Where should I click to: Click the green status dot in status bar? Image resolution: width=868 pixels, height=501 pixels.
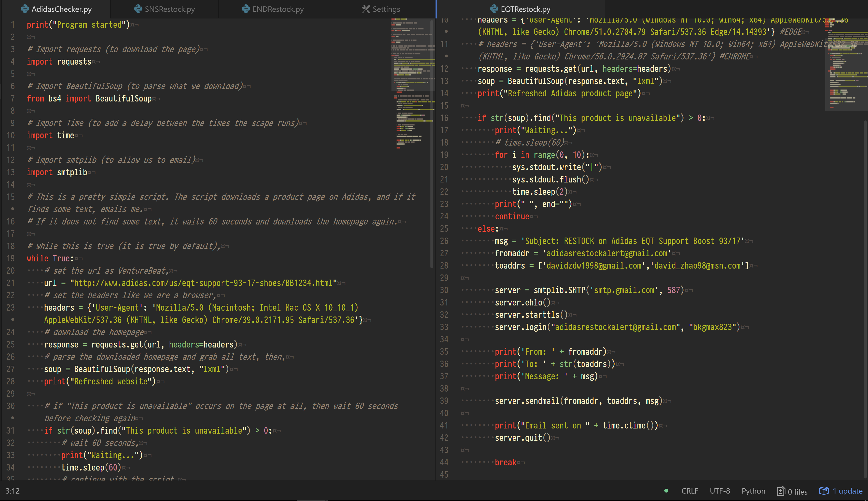(x=666, y=491)
